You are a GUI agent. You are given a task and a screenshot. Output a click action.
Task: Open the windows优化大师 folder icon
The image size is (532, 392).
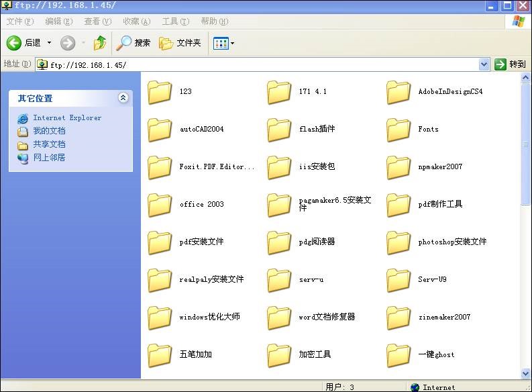160,317
